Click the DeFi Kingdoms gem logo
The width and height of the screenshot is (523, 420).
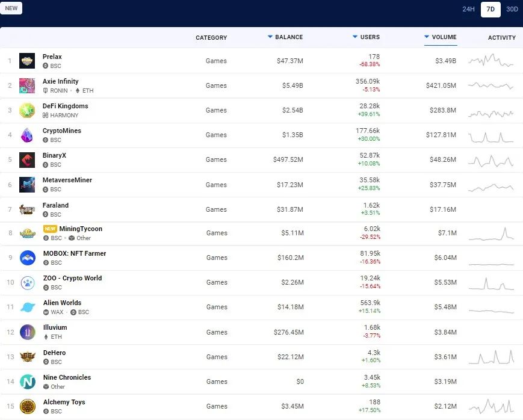(27, 111)
